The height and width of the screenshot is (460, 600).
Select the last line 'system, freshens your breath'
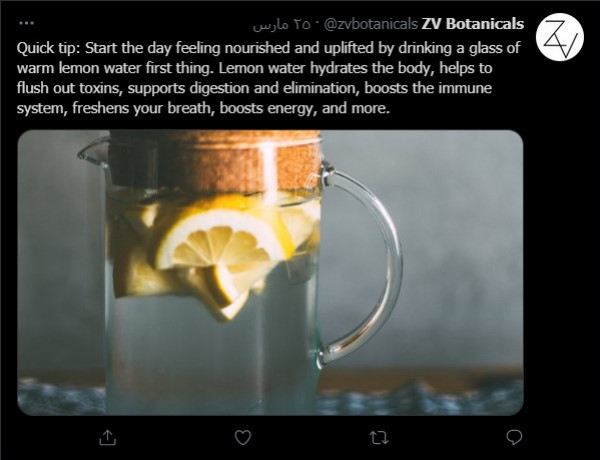coord(203,108)
